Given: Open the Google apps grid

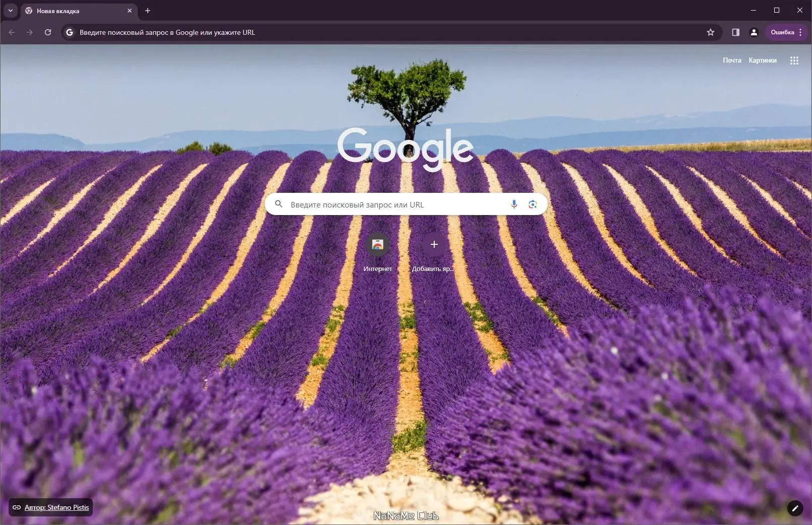Looking at the screenshot, I should point(794,61).
